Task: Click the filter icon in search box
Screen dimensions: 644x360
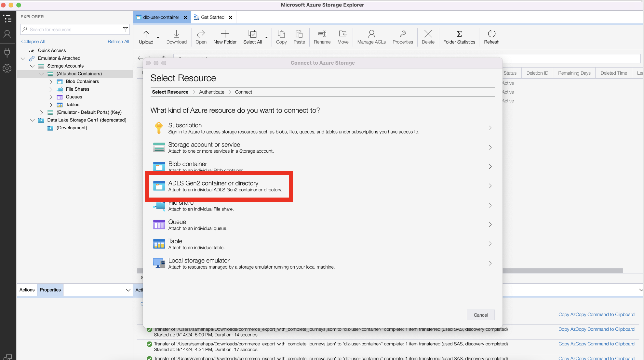Action: click(125, 30)
